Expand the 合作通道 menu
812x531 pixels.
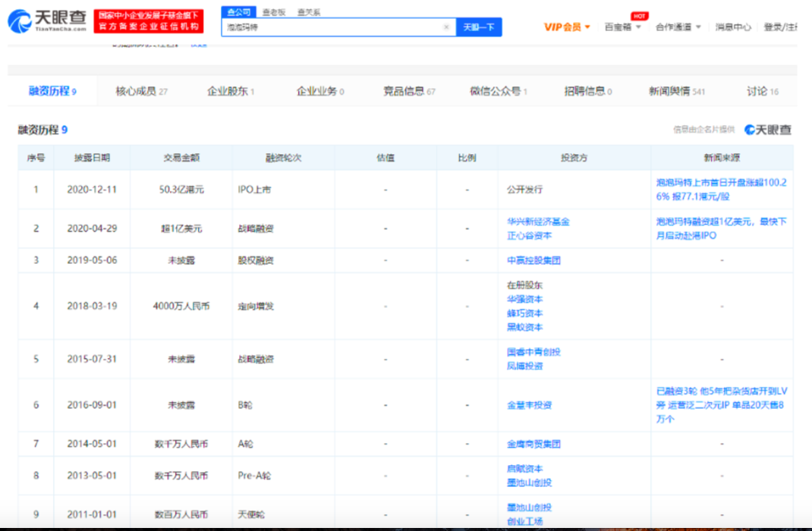coord(678,27)
